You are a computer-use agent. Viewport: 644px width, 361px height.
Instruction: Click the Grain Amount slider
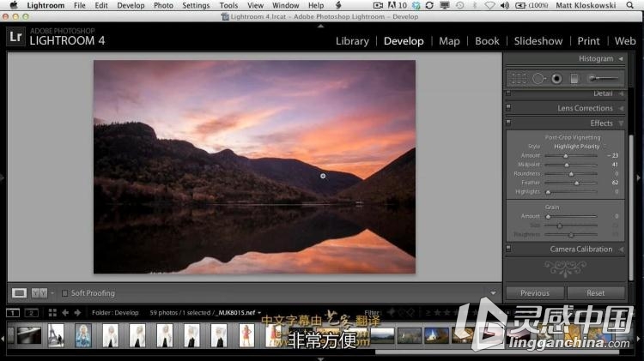click(x=570, y=216)
